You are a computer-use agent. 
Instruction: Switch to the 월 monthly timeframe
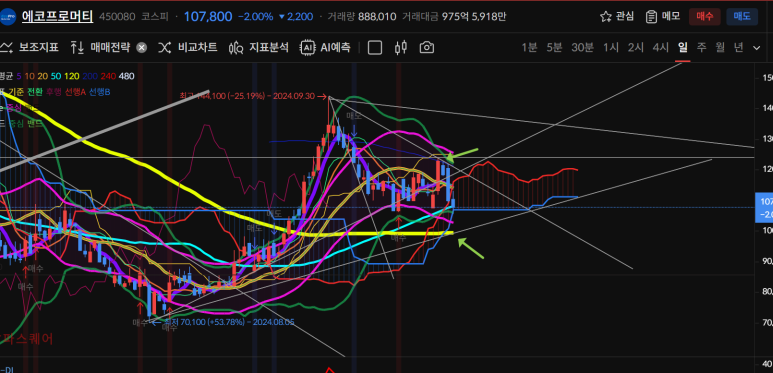(720, 48)
